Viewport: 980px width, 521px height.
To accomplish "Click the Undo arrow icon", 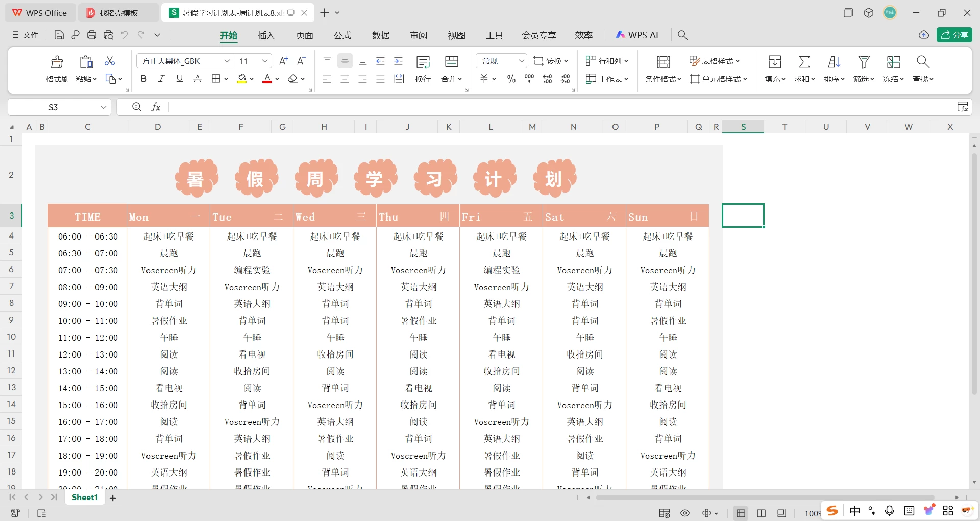I will click(x=125, y=35).
